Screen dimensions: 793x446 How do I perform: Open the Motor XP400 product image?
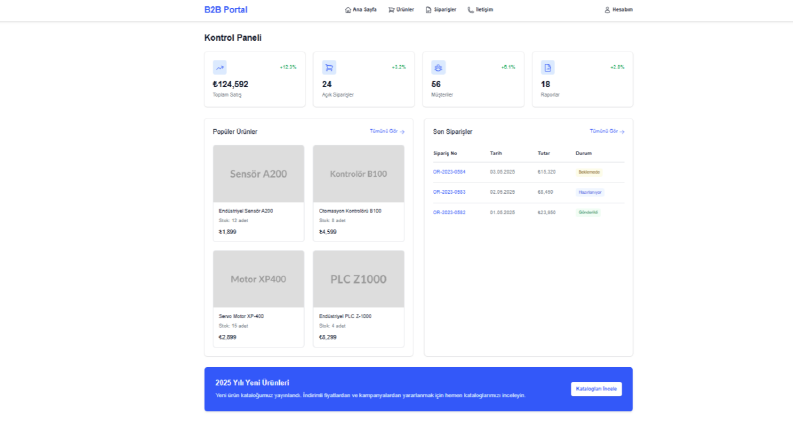(x=258, y=279)
